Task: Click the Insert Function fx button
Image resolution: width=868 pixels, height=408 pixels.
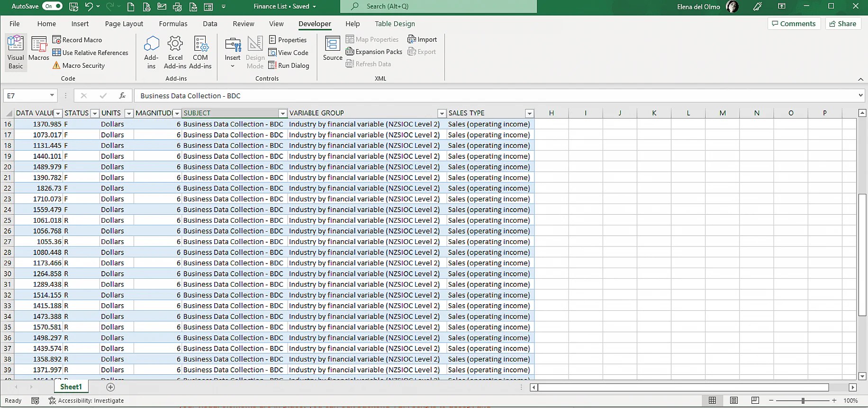Action: 122,95
